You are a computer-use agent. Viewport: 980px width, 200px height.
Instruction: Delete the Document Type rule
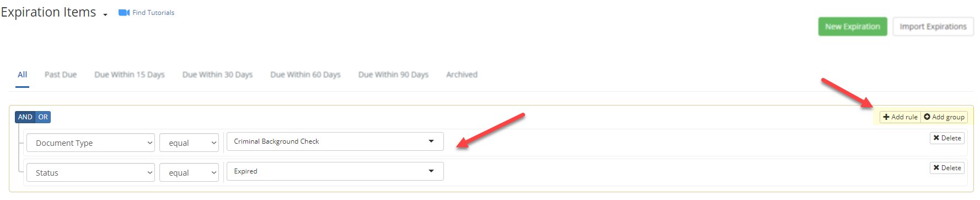(947, 138)
